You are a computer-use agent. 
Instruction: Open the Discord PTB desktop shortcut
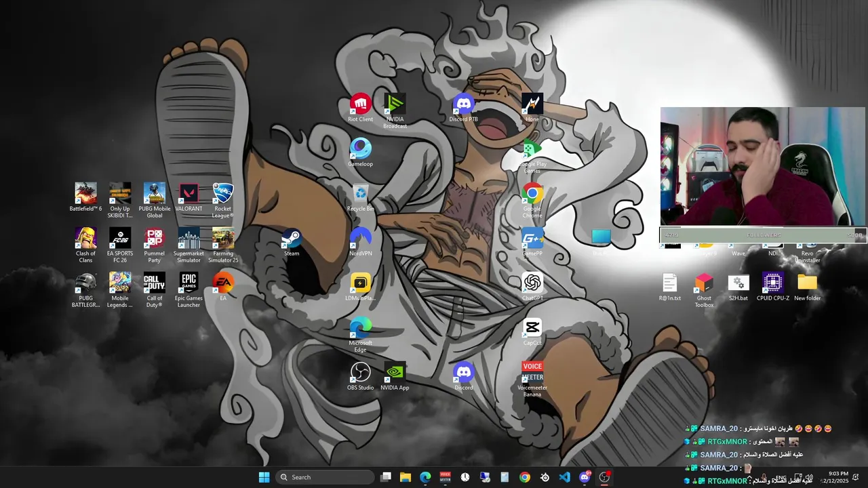click(x=464, y=108)
